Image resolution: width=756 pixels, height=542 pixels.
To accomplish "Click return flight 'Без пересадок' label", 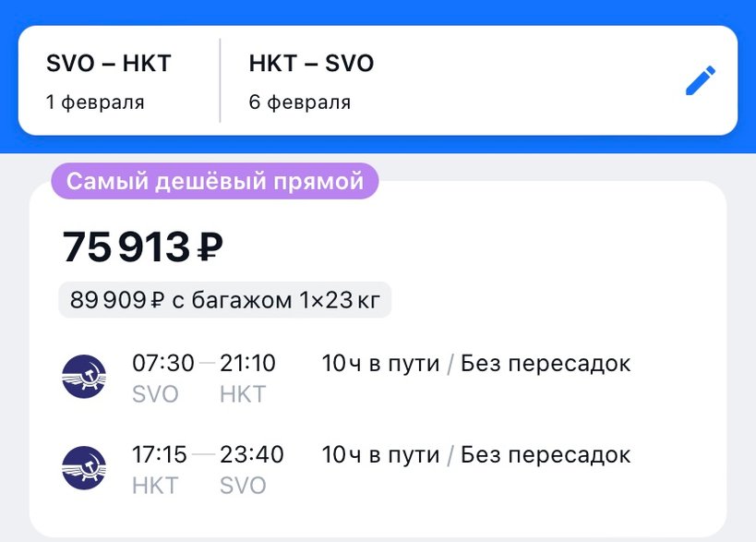I will (546, 455).
